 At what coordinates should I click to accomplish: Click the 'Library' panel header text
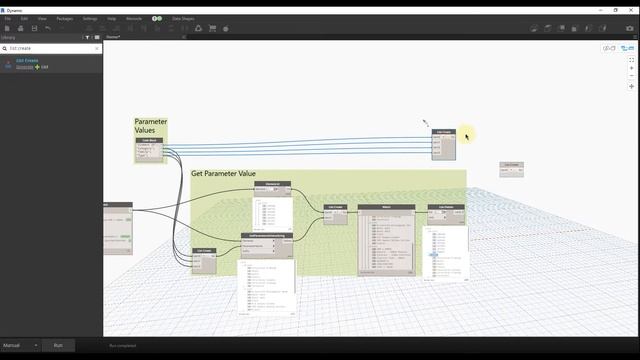tap(8, 37)
